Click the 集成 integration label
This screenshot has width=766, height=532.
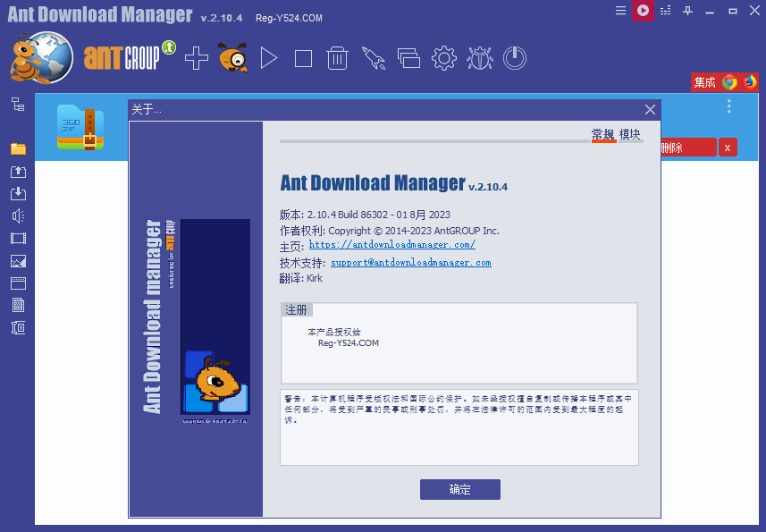point(704,82)
